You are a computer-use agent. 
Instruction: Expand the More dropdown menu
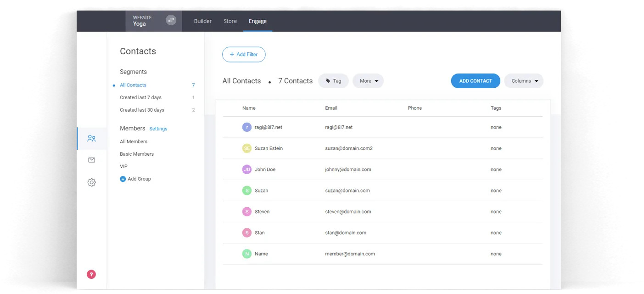pyautogui.click(x=368, y=81)
